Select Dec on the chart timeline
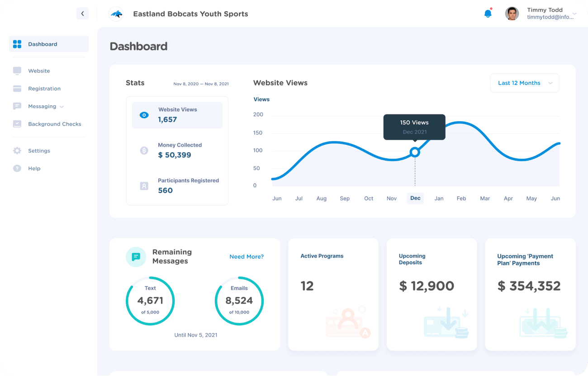The image size is (588, 376). tap(415, 198)
